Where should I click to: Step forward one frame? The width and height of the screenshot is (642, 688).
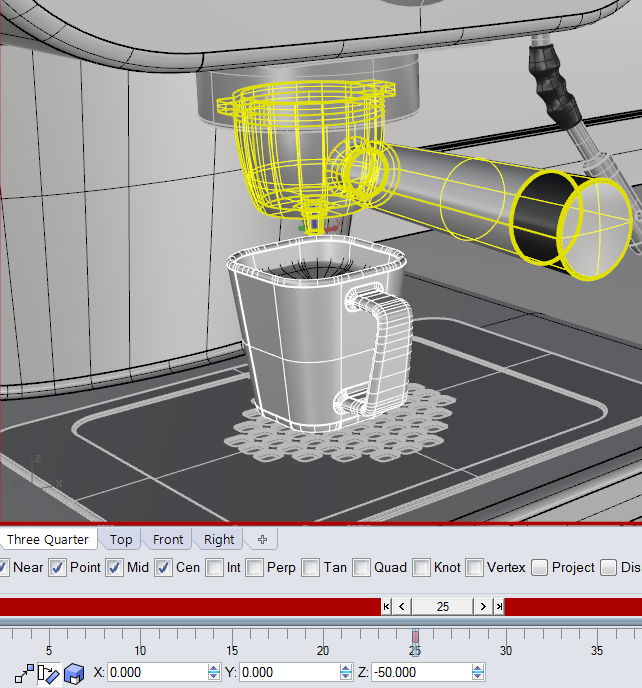pos(483,606)
